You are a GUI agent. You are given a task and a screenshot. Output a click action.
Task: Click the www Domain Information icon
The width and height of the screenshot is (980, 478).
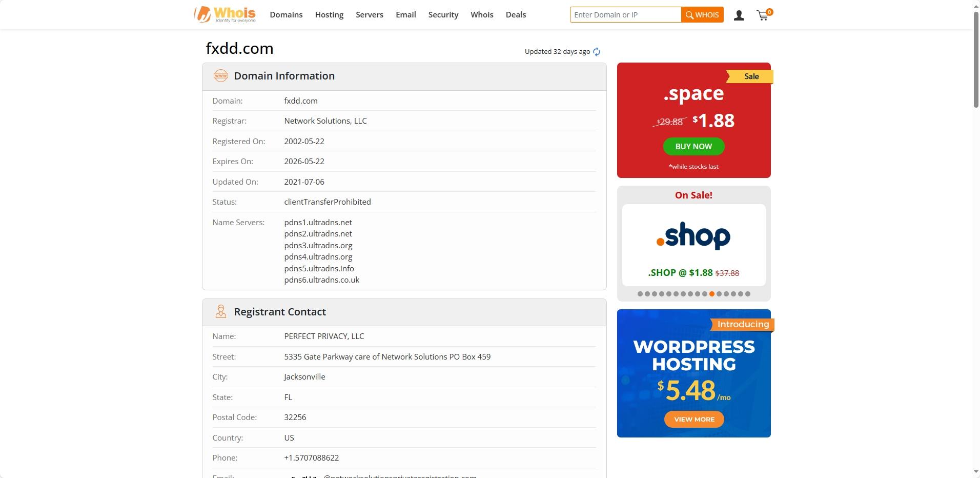220,76
